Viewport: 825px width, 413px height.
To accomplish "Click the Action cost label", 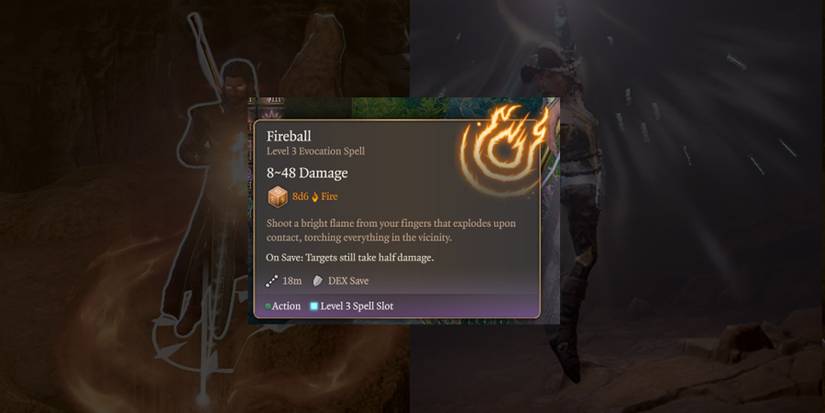I will click(286, 306).
